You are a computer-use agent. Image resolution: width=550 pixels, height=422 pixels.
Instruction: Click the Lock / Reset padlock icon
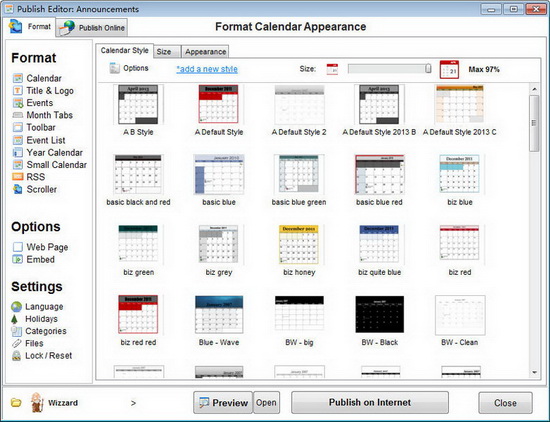click(x=16, y=356)
